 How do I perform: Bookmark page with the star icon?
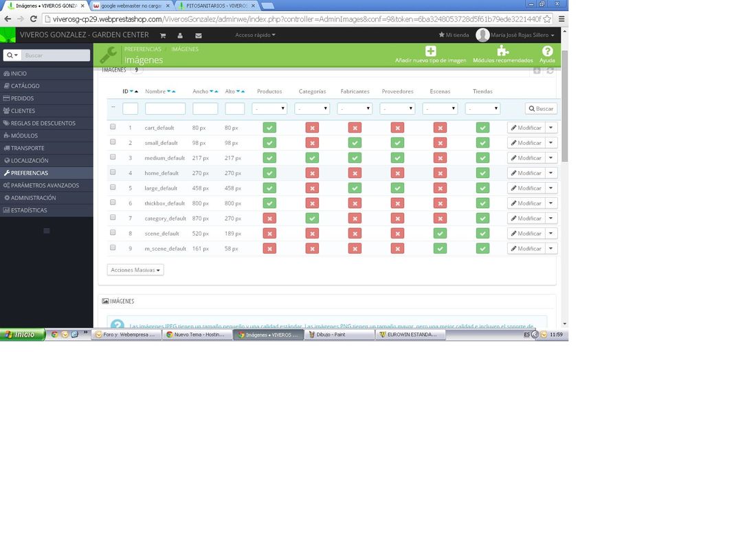point(547,19)
